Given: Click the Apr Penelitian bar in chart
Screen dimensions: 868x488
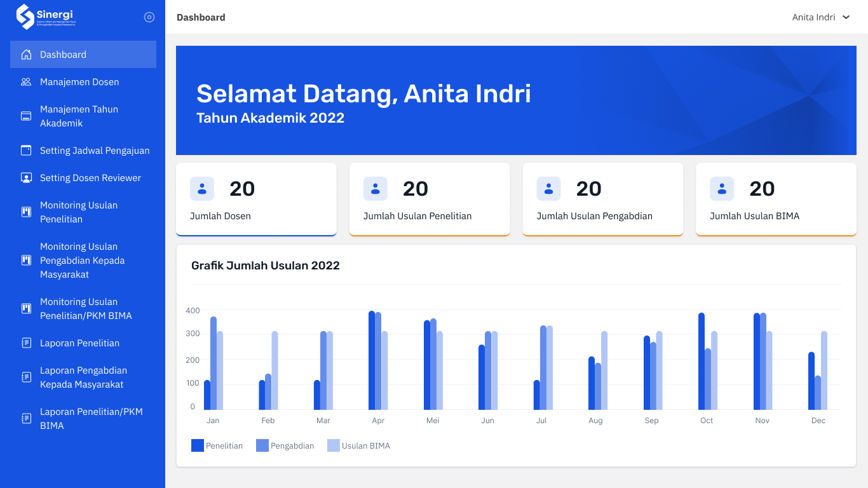Looking at the screenshot, I should (372, 360).
